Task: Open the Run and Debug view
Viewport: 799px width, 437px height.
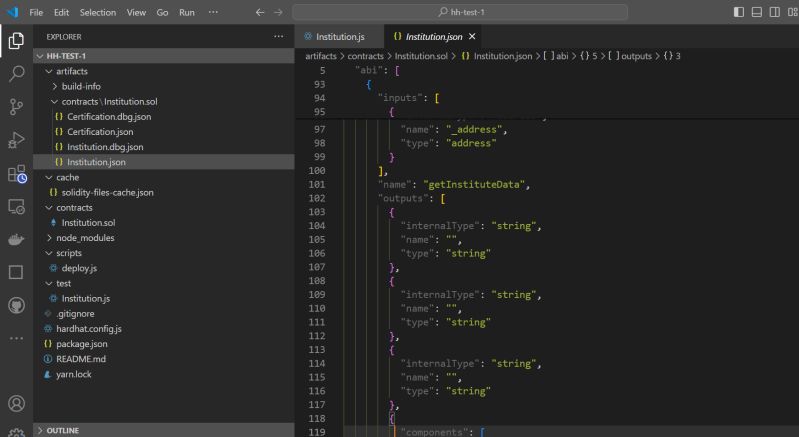Action: coord(16,140)
